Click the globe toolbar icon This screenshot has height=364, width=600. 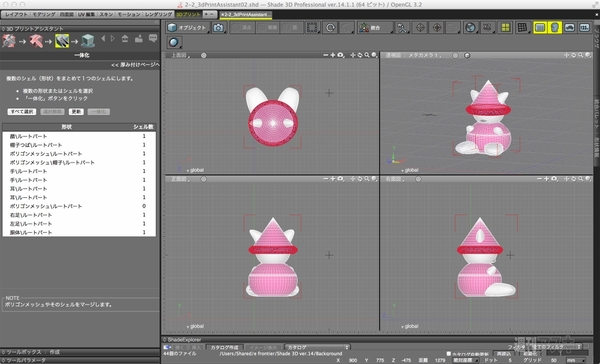(470, 28)
